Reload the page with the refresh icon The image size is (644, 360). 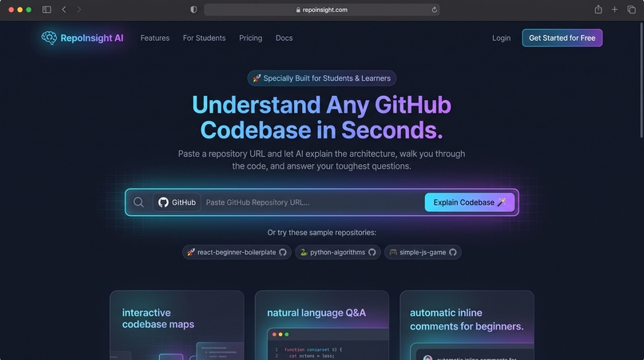tap(434, 10)
